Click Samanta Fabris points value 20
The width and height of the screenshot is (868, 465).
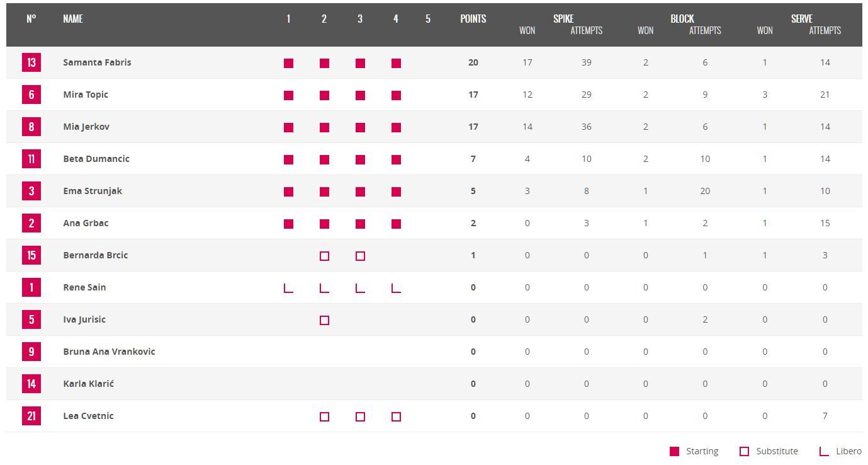tap(473, 62)
